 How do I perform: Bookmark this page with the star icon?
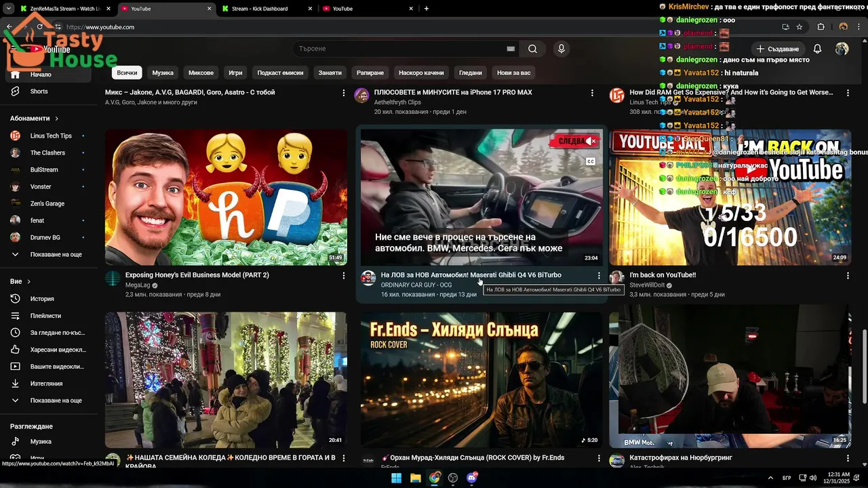tap(800, 27)
